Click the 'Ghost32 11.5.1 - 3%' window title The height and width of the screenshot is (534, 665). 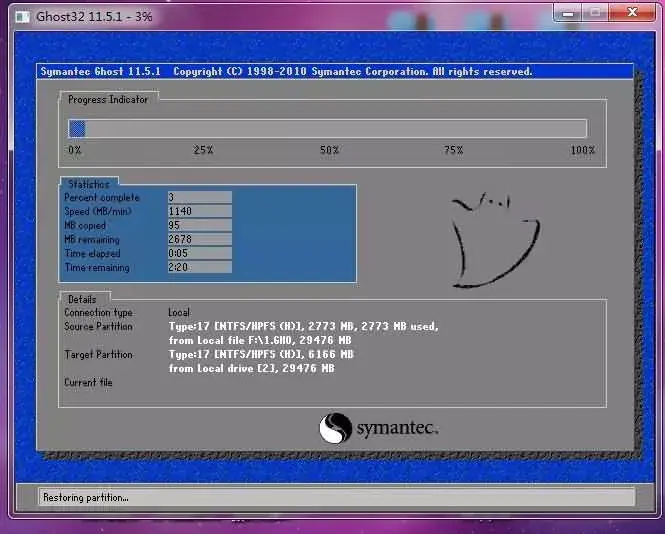94,17
